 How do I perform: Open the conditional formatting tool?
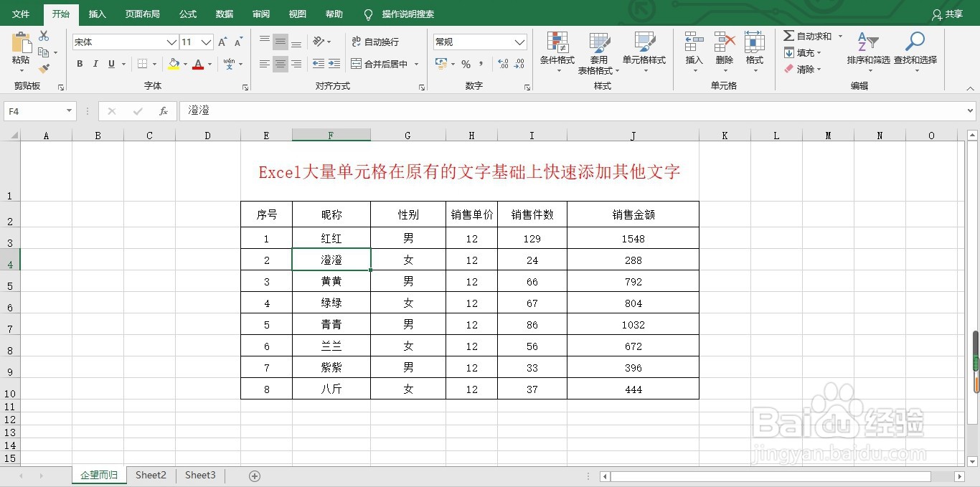(557, 52)
